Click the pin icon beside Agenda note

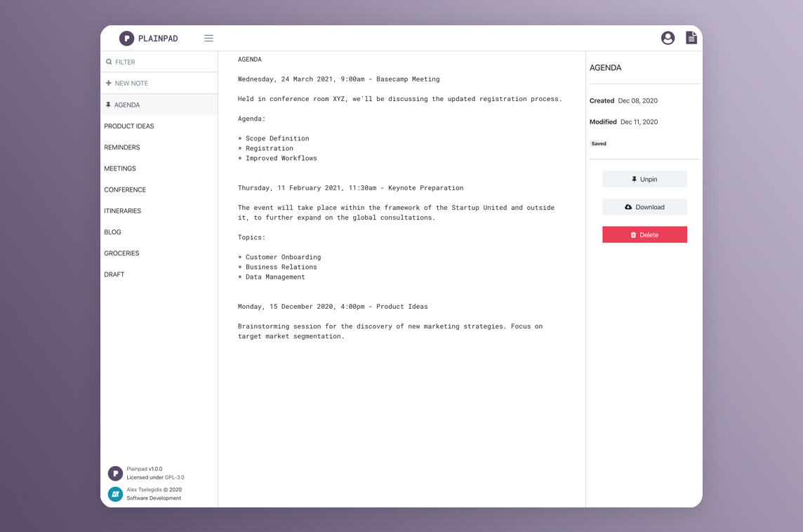point(108,105)
